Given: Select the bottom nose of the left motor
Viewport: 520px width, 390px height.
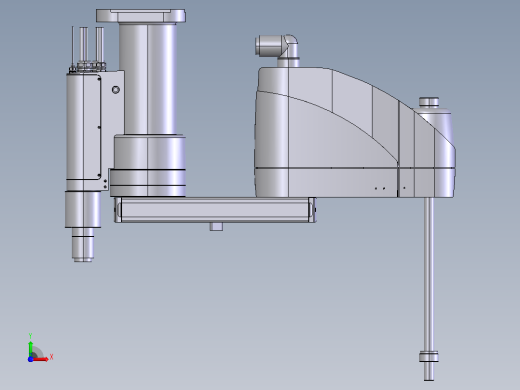Looking at the screenshot, I should point(83,245).
